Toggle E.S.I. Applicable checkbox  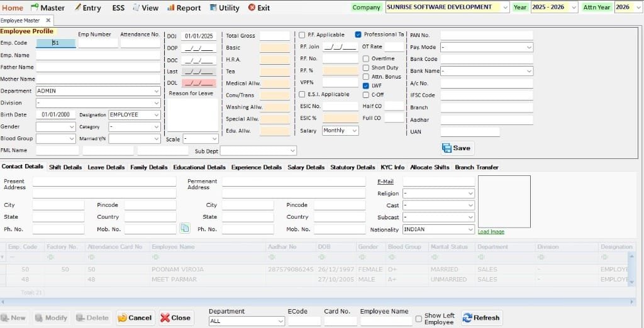click(302, 94)
